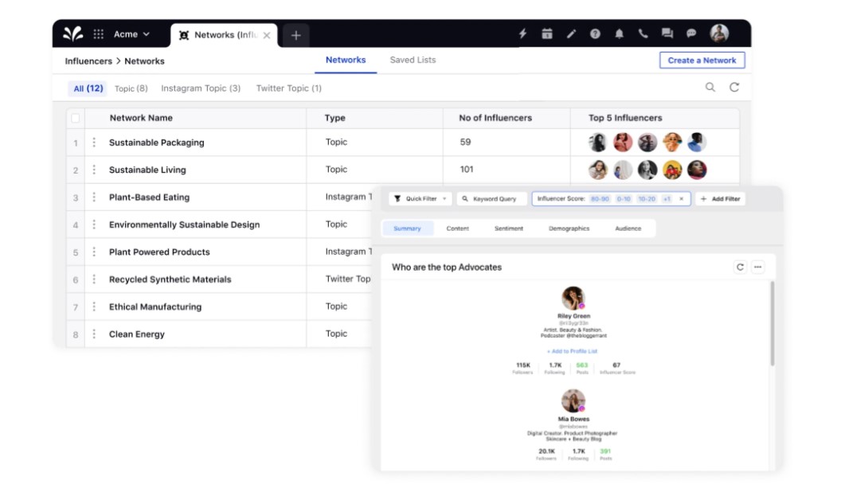Click the help question mark icon
Screen dimensions: 841x504
pyautogui.click(x=595, y=34)
